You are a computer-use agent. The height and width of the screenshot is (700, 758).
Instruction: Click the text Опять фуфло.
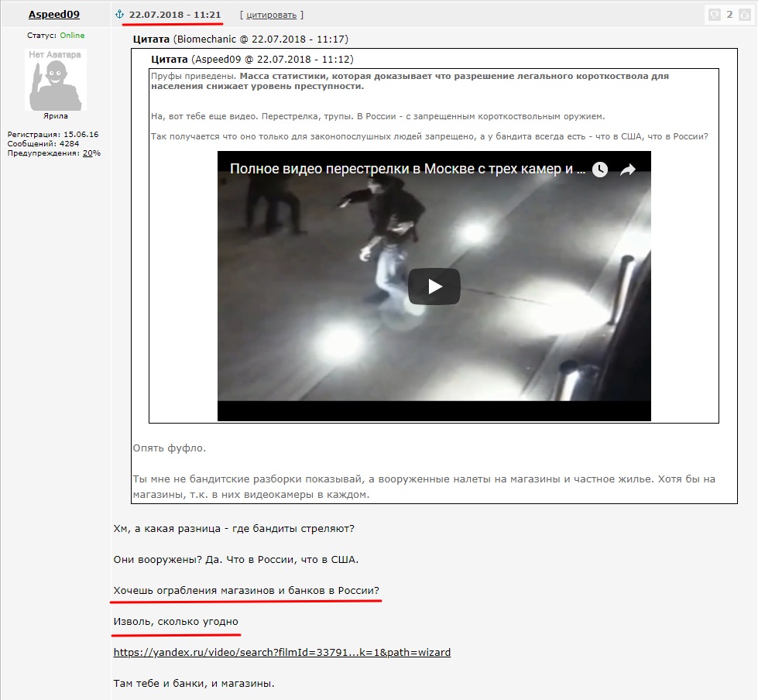point(170,448)
